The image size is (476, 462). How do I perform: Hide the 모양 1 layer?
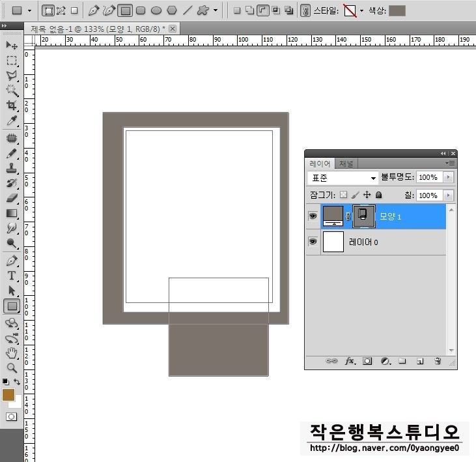[x=313, y=216]
